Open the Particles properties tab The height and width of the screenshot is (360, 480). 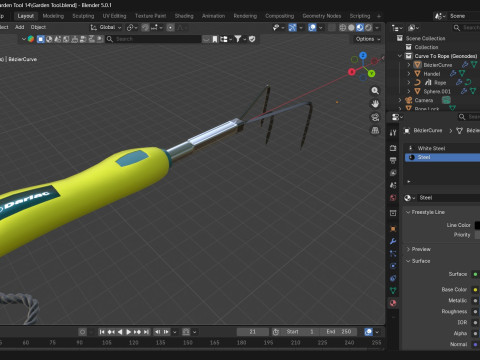tap(393, 254)
